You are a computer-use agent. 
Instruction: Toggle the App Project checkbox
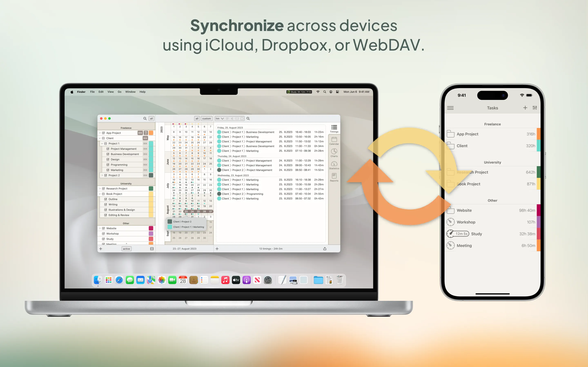coord(104,133)
